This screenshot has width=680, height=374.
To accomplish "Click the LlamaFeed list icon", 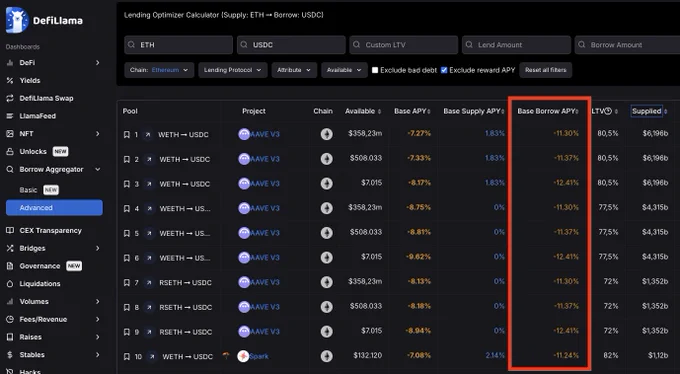I will (10, 116).
